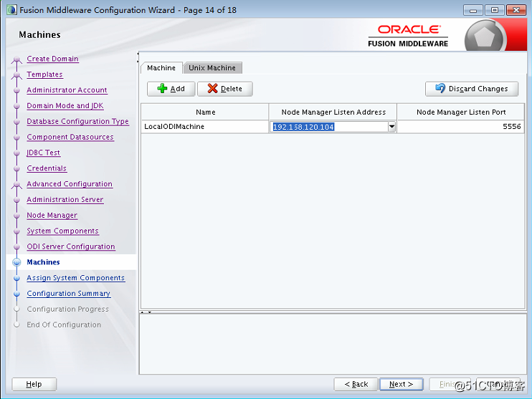Click the Next button
Viewport: 532px width, 399px height.
pyautogui.click(x=402, y=384)
